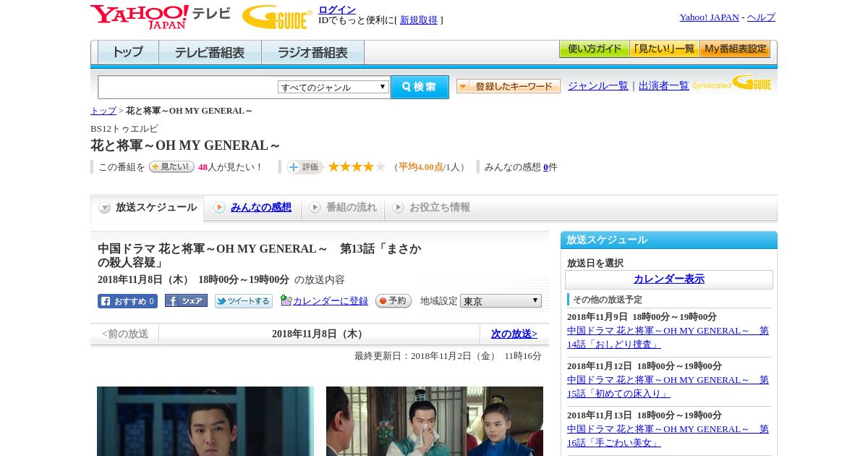This screenshot has width=868, height=456.
Task: Open episode 第16話「手ごわい美女」 link
Action: tap(668, 435)
